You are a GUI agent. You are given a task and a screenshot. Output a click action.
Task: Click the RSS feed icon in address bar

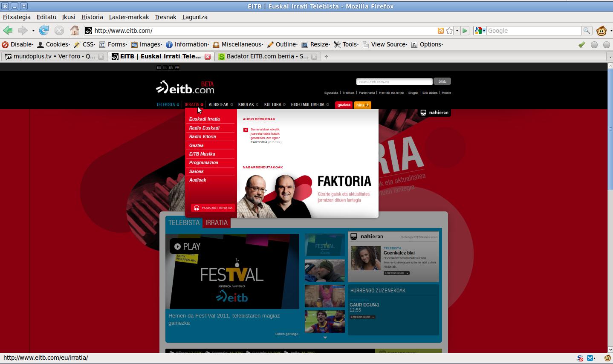pyautogui.click(x=441, y=31)
